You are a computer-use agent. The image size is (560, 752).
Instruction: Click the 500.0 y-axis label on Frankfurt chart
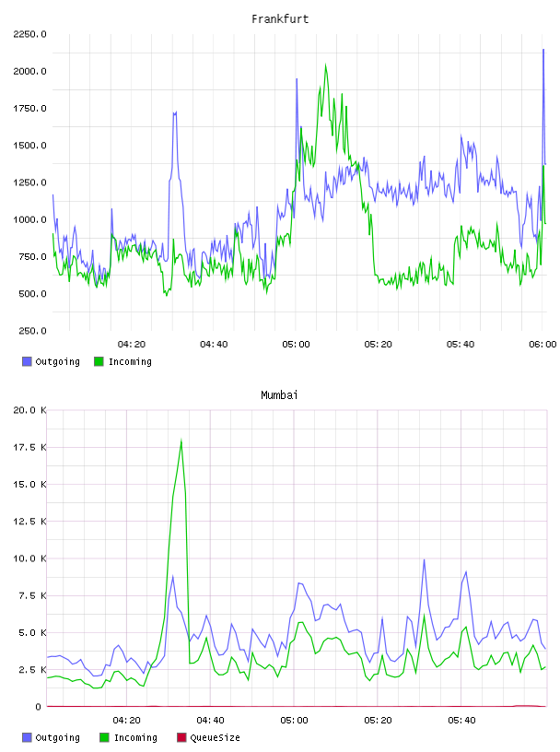coord(32,294)
